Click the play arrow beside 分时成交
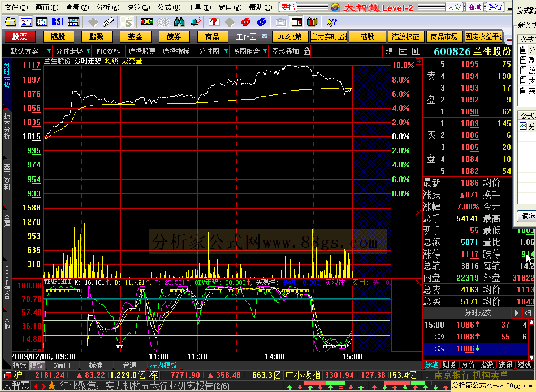Screen dimensions: 536x392 pyautogui.click(x=517, y=313)
